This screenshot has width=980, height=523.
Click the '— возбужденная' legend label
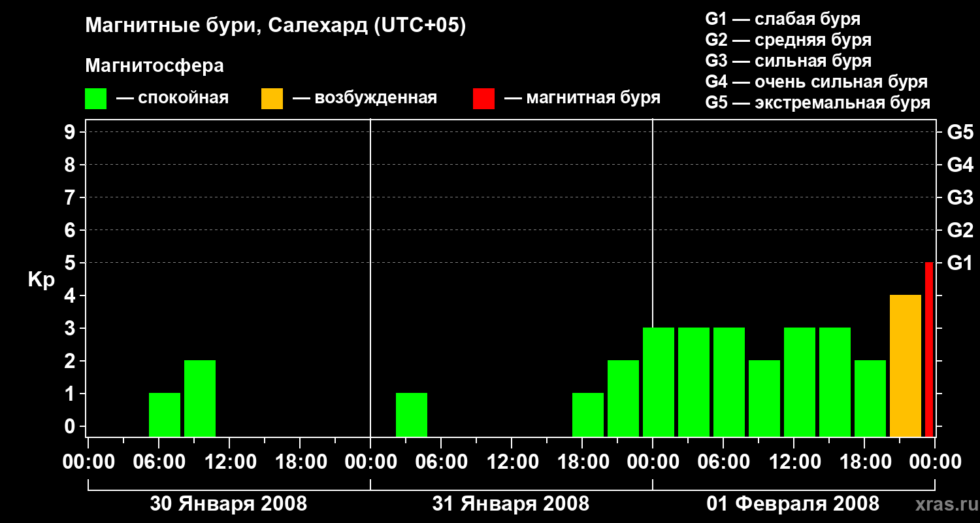(365, 99)
